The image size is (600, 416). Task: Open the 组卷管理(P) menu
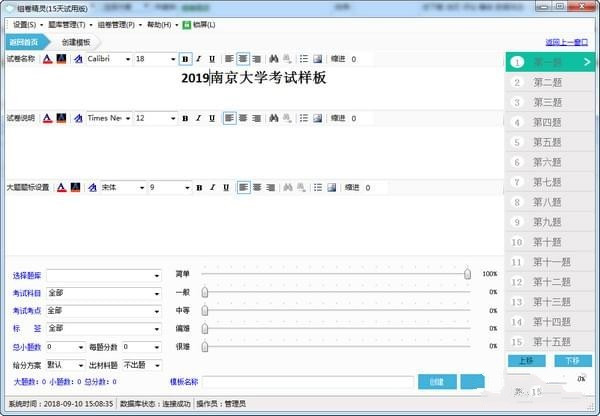[119, 25]
